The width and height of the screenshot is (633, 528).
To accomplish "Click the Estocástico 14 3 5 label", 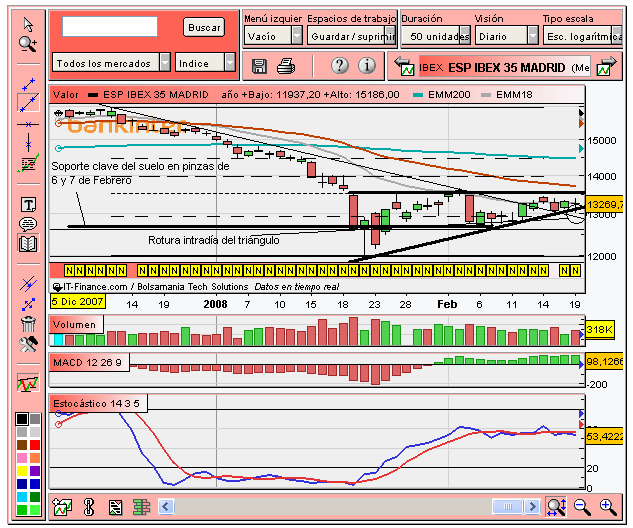I will tap(98, 403).
